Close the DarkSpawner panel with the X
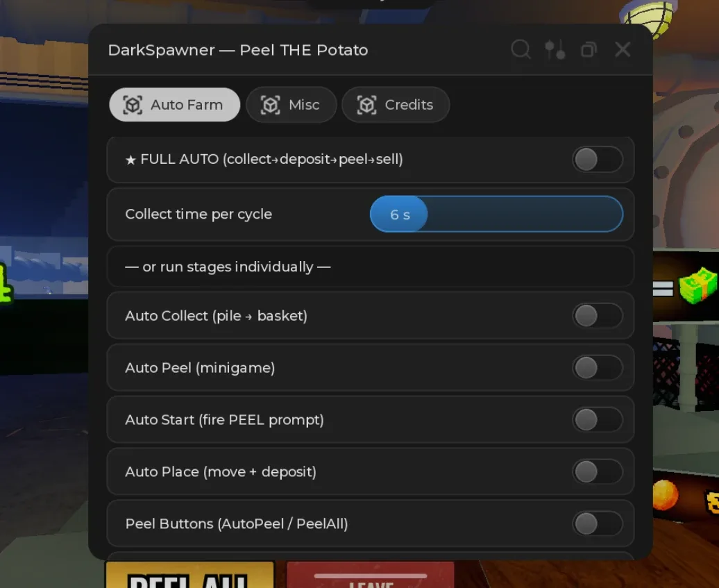The image size is (719, 588). (623, 49)
